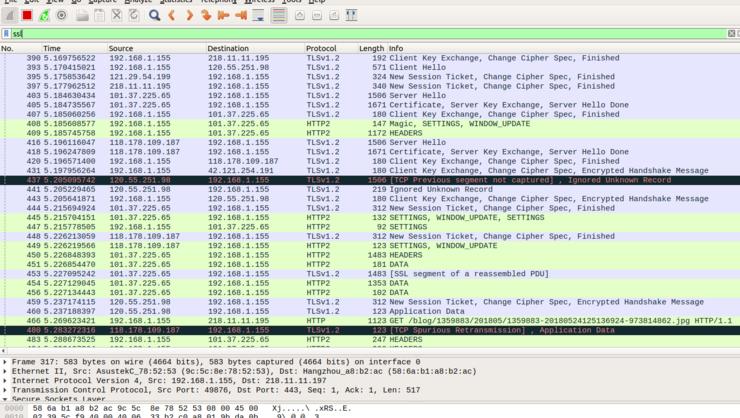Stop the running capture with red square
The height and width of the screenshot is (418, 740).
(27, 16)
